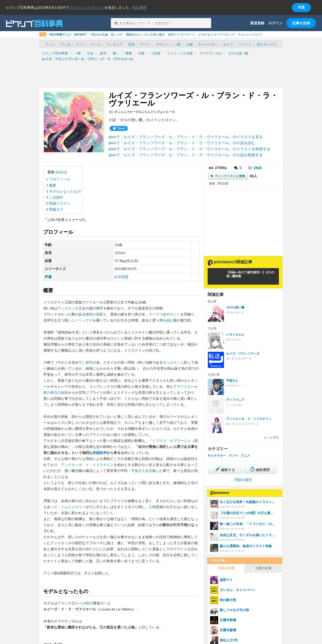Open トムとジェリー link

(x=73, y=507)
